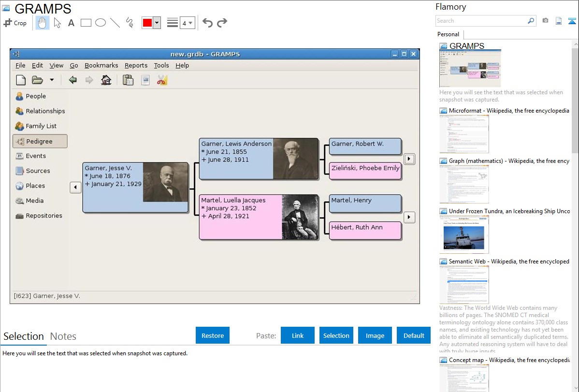Click the undo arrow
The image size is (579, 392).
(207, 23)
